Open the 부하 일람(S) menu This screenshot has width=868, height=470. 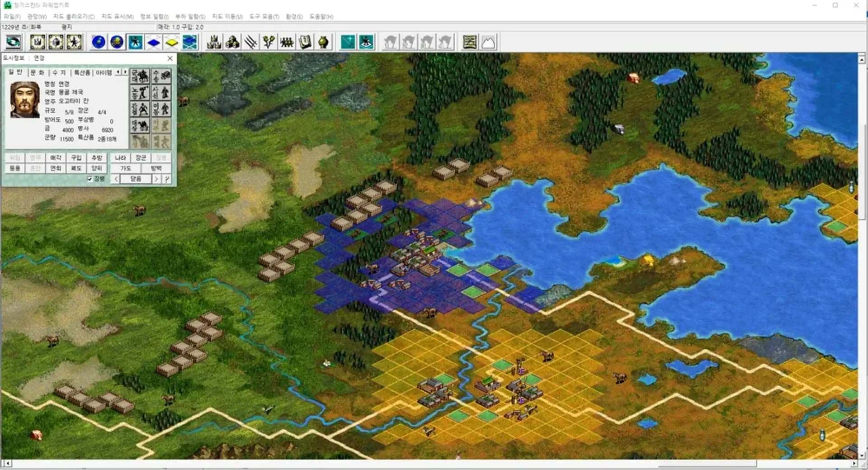pos(190,17)
